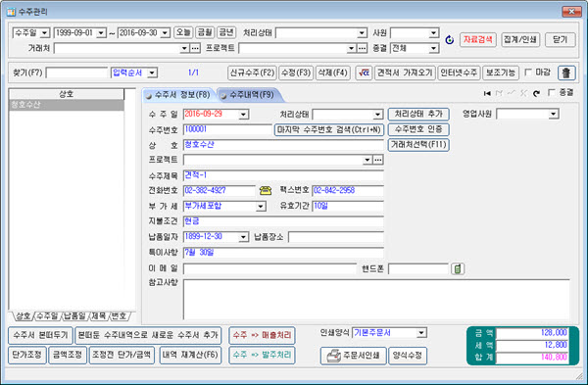Screen dimensions: 588x385
Task: Click the 닫기 button
Action: 561,40
